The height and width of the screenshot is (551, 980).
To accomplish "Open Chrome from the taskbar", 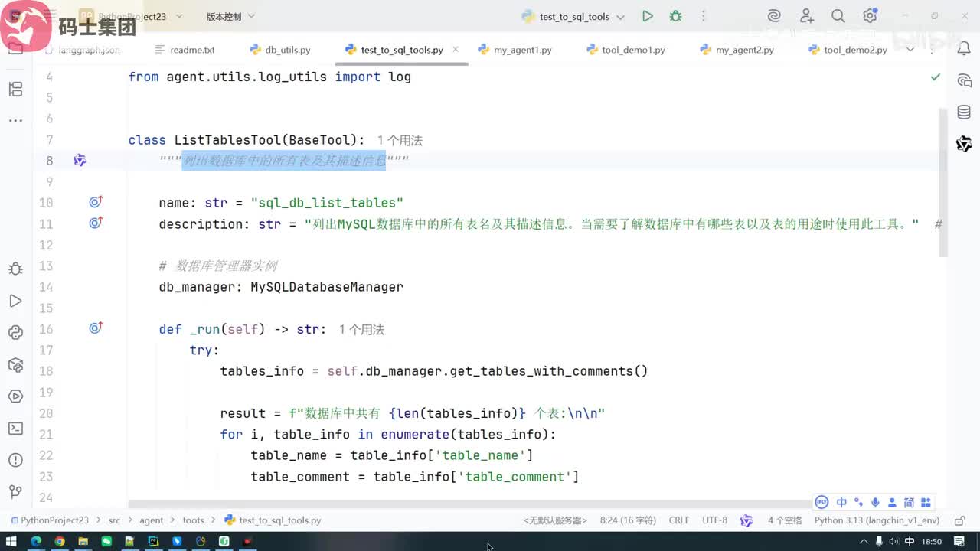I will [59, 542].
